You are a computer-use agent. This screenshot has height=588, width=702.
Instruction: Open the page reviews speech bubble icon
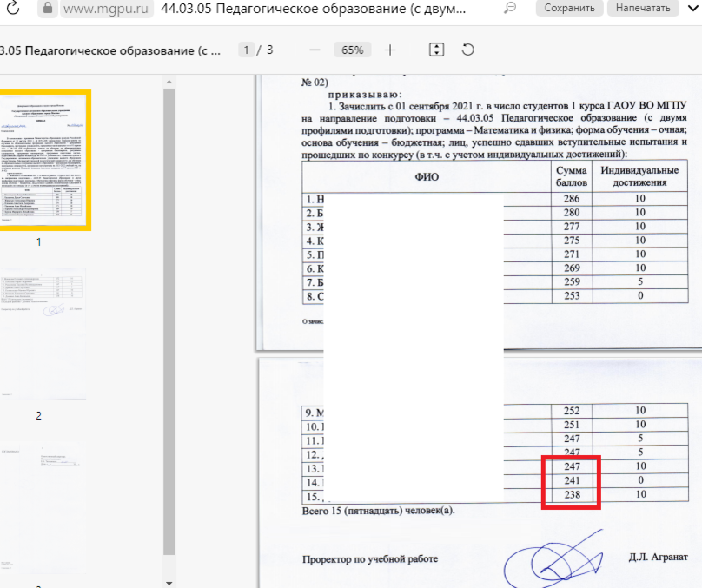(x=509, y=8)
